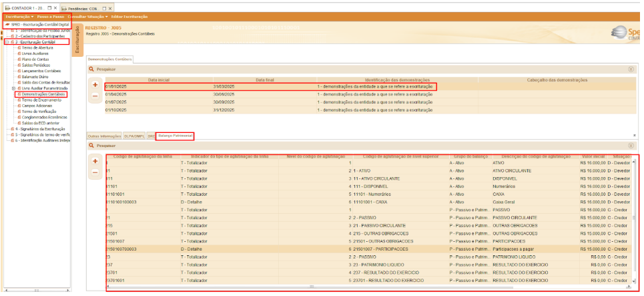Open the Consultar Situação dropdown menu
644x296 pixels.
coord(88,17)
